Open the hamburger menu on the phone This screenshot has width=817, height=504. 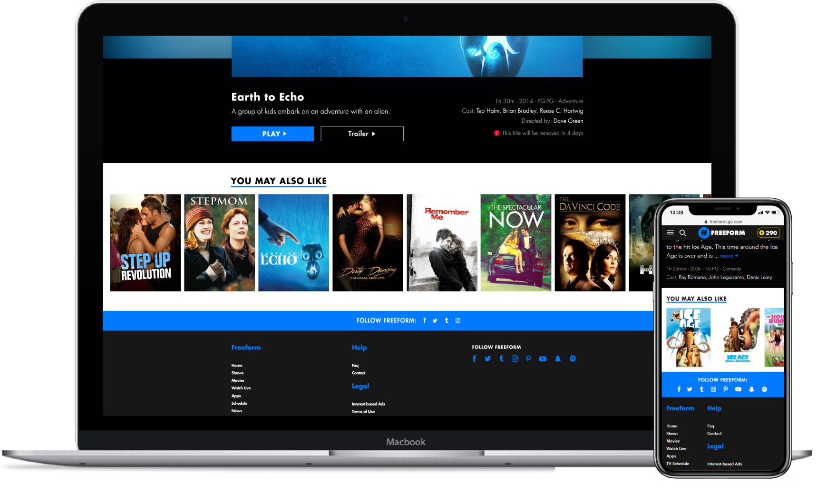[670, 233]
